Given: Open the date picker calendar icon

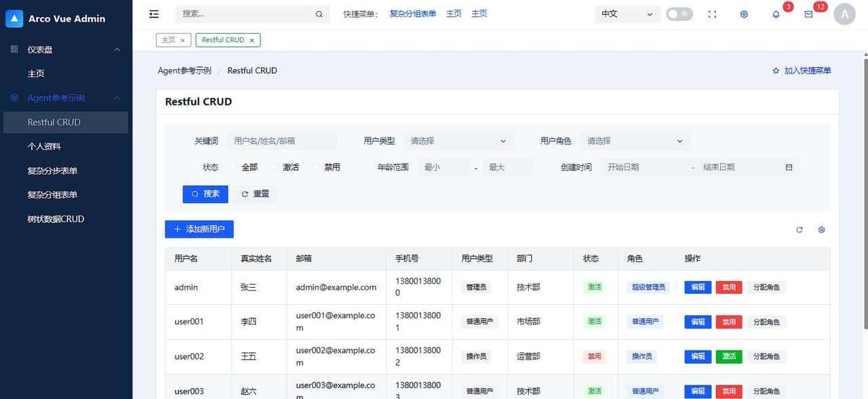Looking at the screenshot, I should click(787, 167).
